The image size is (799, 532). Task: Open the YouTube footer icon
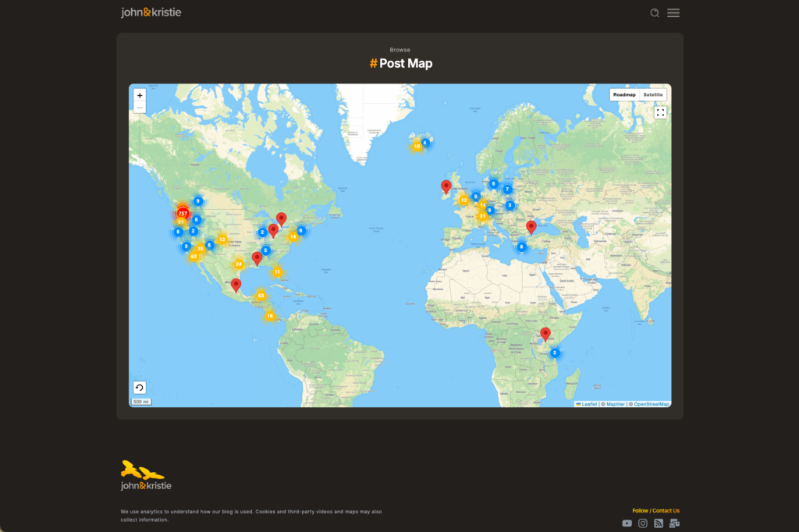[627, 523]
